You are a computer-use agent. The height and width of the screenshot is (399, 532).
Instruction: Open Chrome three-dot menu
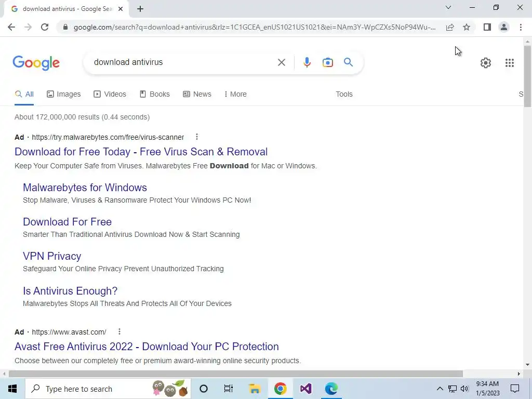click(x=521, y=27)
